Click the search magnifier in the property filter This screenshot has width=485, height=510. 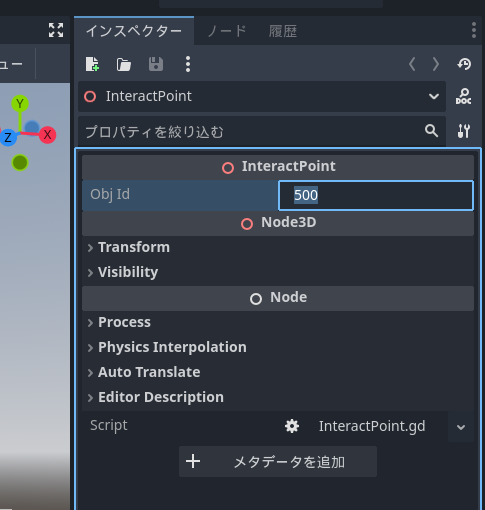[x=431, y=131]
